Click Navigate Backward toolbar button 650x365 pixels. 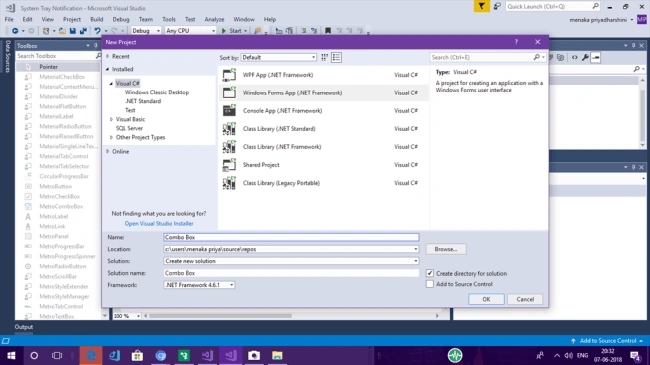click(x=15, y=31)
